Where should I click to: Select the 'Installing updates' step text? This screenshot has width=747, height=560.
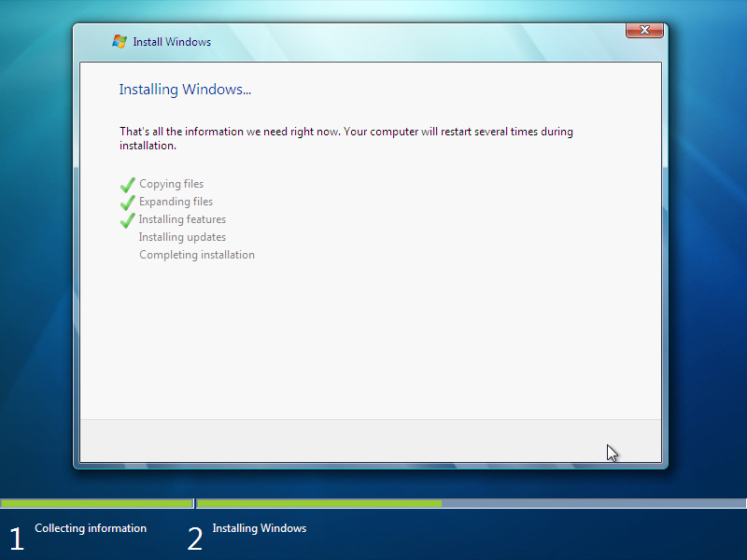[x=182, y=237]
